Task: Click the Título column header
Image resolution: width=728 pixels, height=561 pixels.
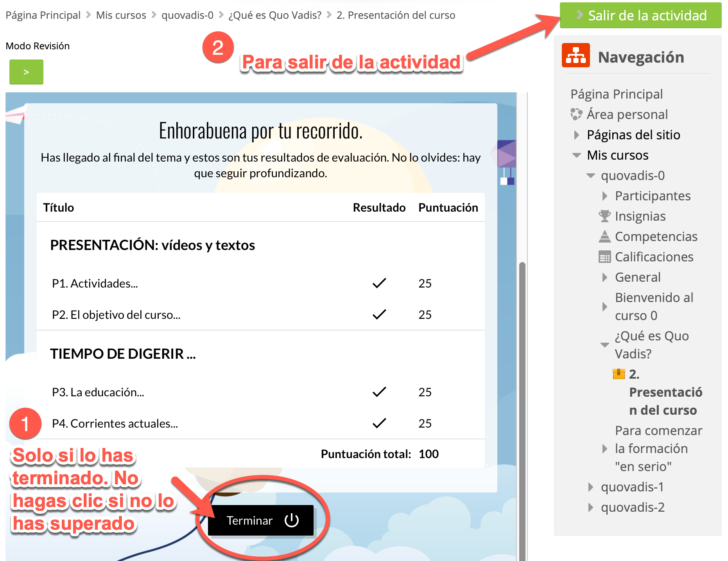Action: pyautogui.click(x=59, y=207)
